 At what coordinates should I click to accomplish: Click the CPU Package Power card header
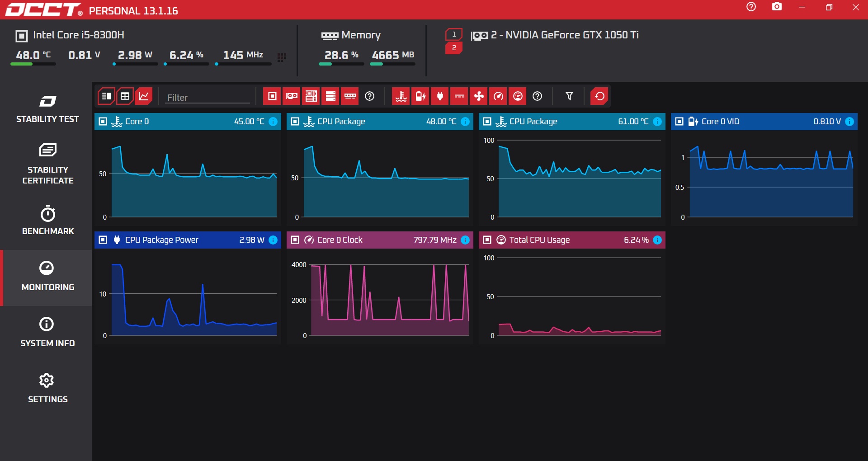coord(188,240)
